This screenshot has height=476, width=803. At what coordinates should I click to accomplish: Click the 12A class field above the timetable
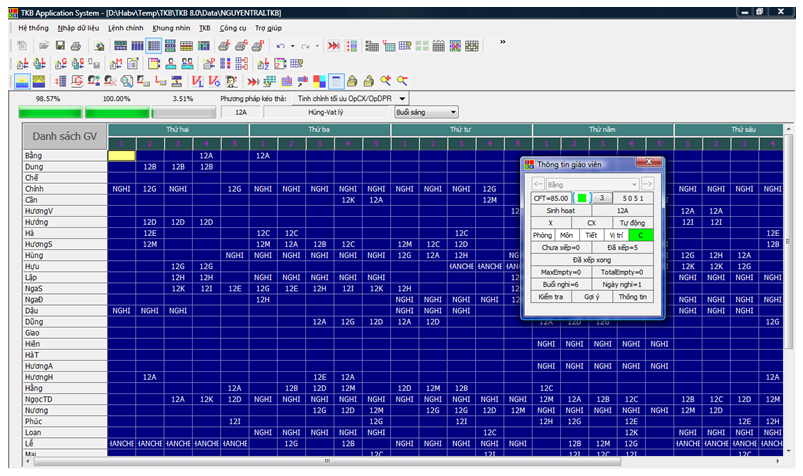click(241, 112)
